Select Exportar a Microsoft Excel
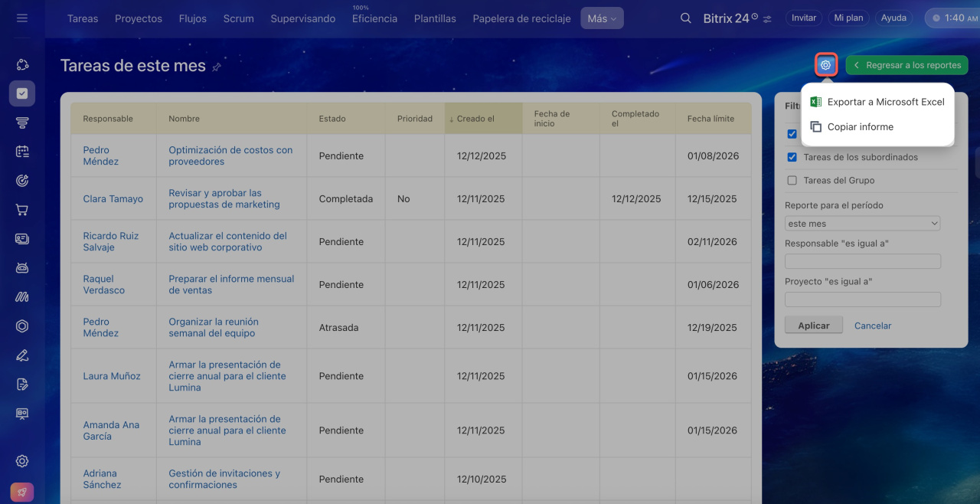Viewport: 980px width, 504px height. pyautogui.click(x=885, y=102)
